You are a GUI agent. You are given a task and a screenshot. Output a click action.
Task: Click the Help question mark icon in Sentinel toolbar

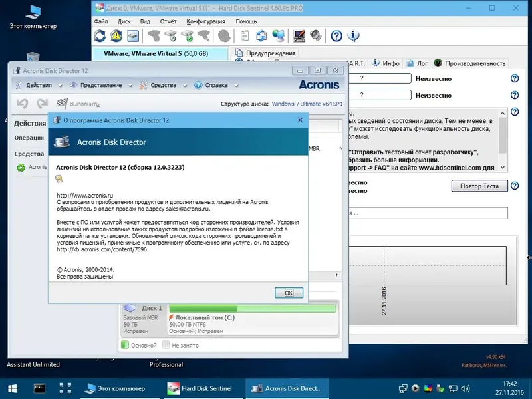point(335,35)
